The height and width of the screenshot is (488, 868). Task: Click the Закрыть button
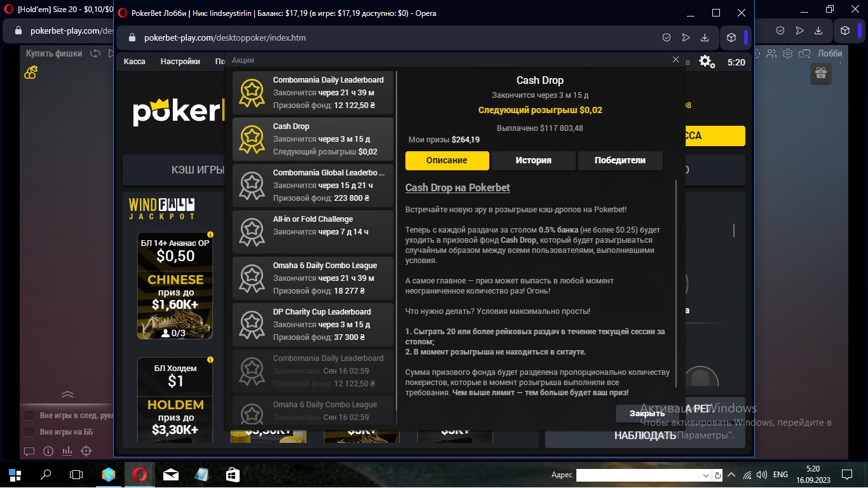click(647, 414)
